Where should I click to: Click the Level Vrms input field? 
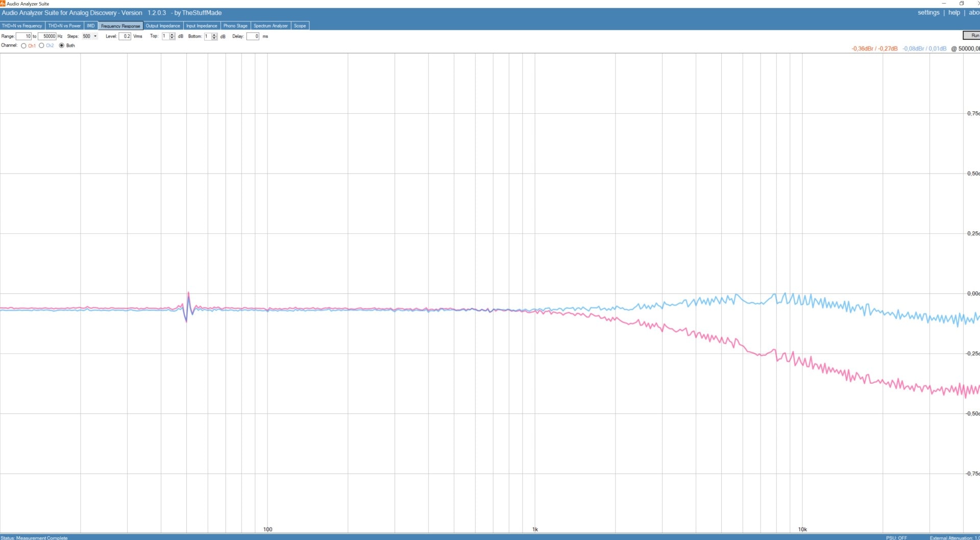[125, 36]
